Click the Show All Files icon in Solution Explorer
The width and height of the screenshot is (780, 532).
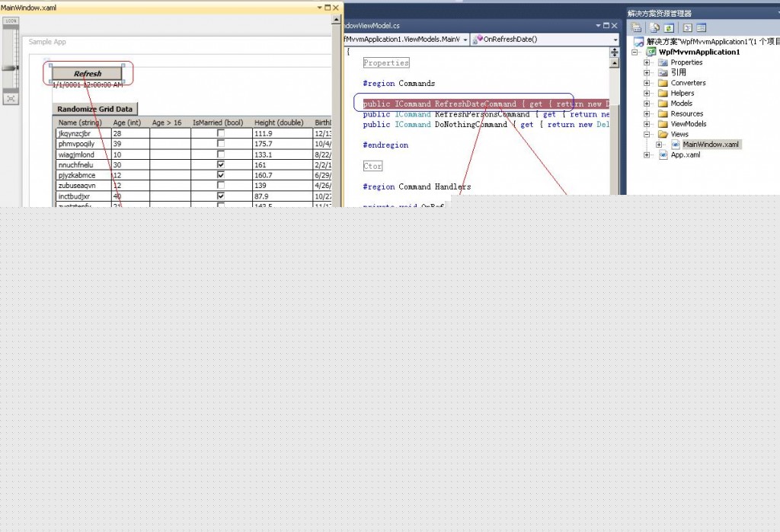tap(654, 27)
